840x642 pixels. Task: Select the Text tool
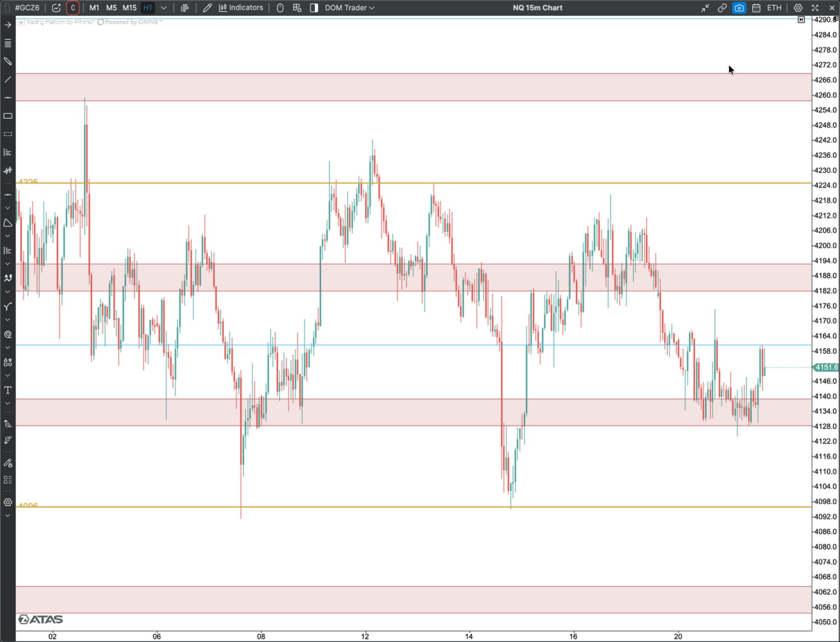8,390
